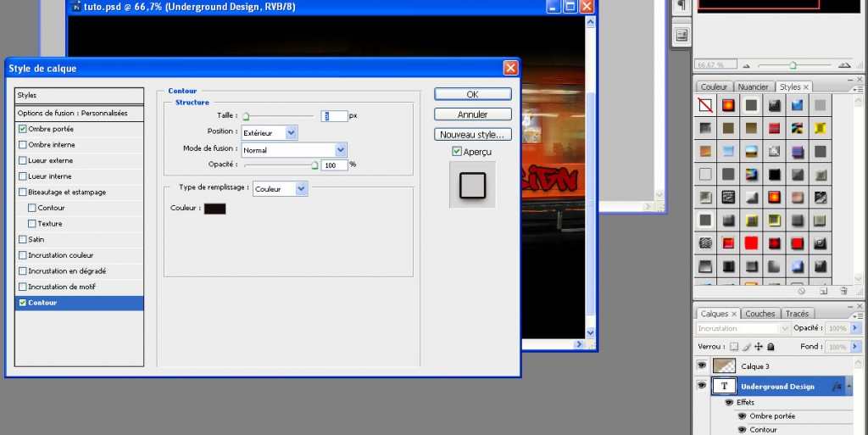Viewport: 868px width, 435px height.
Task: Click the lock all padlock icon
Action: tap(771, 347)
